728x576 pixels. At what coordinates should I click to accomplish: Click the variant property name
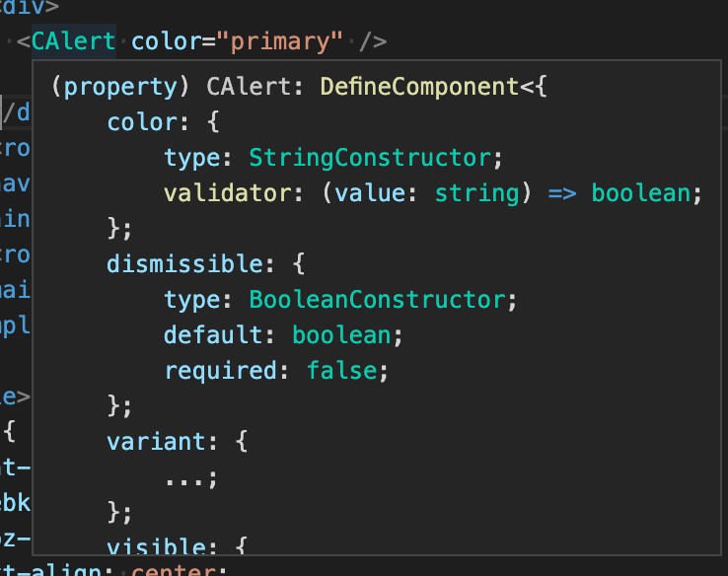[157, 442]
